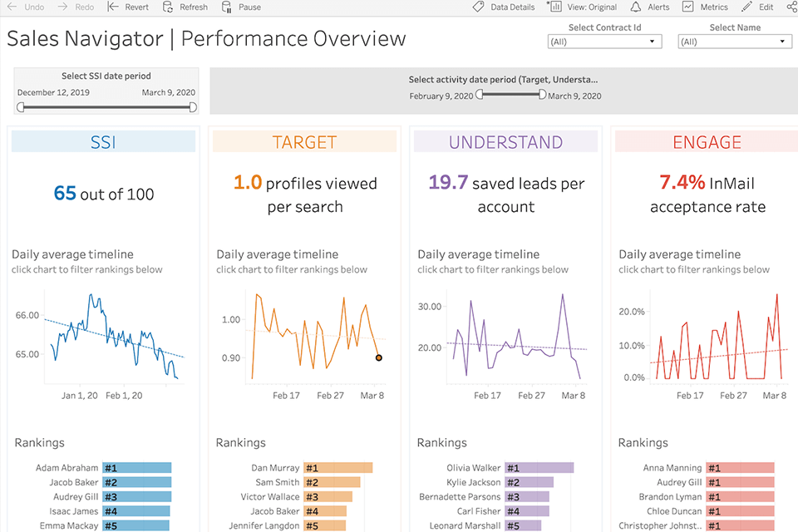Click the red ENGAGE timeline chart
Viewport: 798px width, 532px height.
[x=718, y=336]
